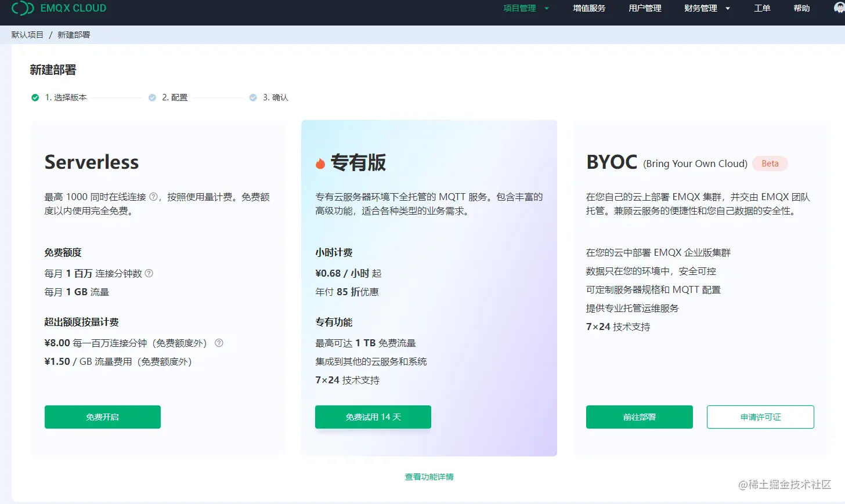Click the 前往部署 BYOC button
The width and height of the screenshot is (845, 504).
[640, 417]
